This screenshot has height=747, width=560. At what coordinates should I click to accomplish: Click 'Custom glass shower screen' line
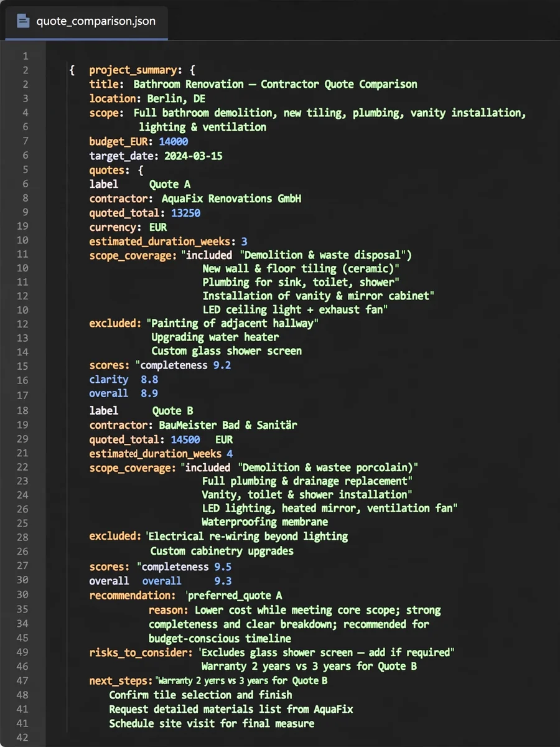[x=226, y=350]
